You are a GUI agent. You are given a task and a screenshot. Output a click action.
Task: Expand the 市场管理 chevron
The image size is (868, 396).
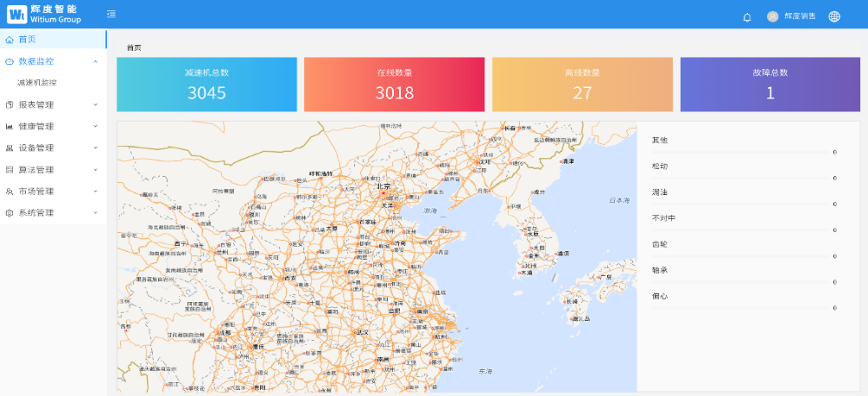click(95, 191)
